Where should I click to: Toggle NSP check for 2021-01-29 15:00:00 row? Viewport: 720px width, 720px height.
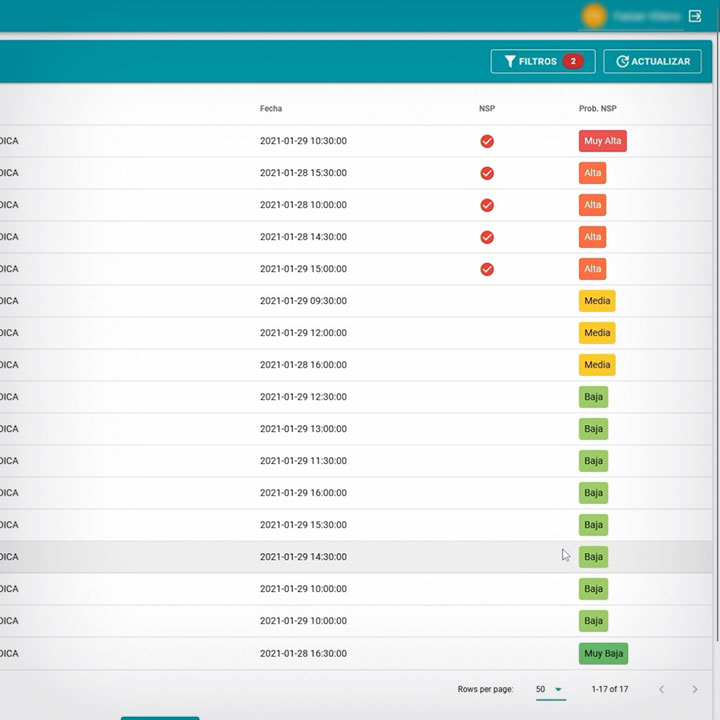(x=487, y=269)
